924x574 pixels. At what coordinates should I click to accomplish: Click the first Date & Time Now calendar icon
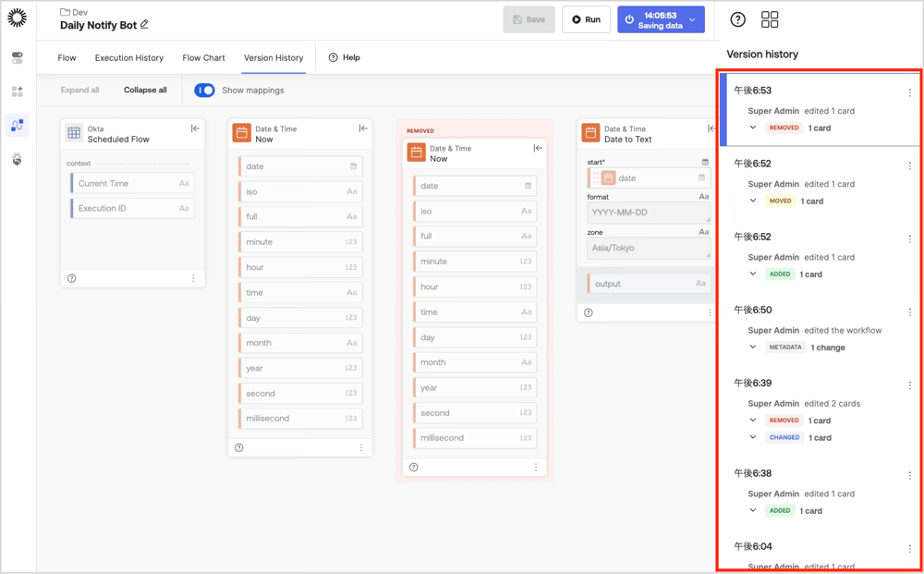[241, 133]
